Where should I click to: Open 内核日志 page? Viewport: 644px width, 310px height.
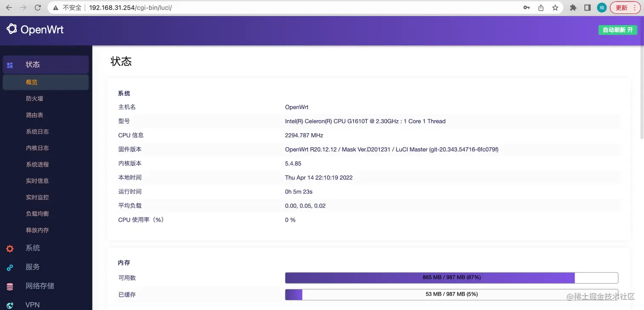tap(37, 148)
